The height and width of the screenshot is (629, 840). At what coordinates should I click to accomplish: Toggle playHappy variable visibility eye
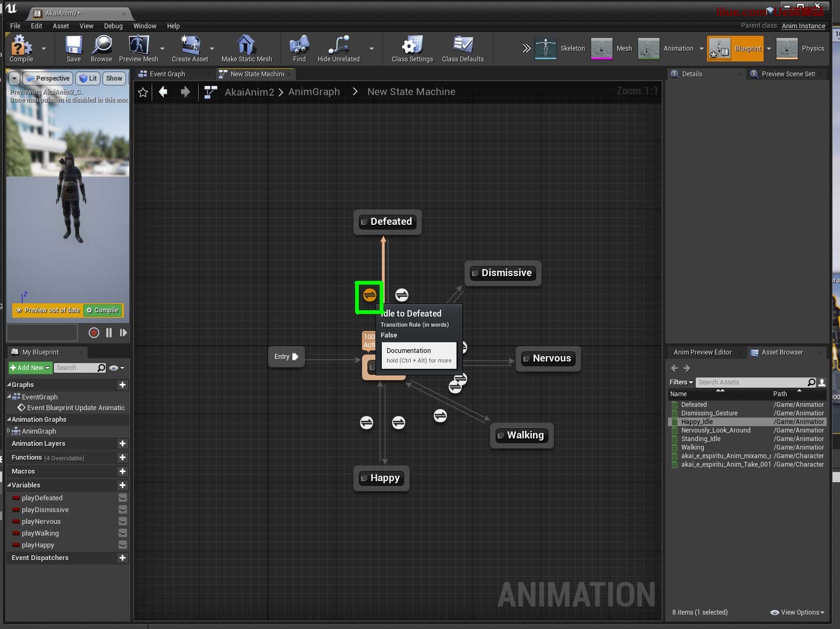point(122,545)
